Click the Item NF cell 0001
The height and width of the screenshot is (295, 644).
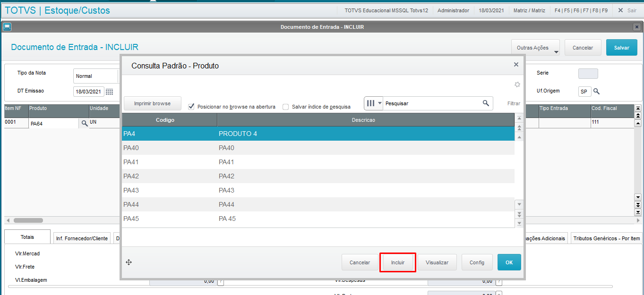tap(16, 123)
